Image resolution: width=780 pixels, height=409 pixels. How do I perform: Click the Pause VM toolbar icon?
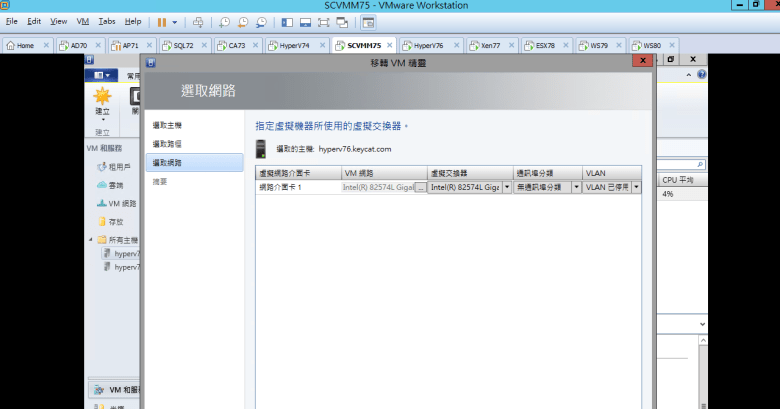[161, 21]
